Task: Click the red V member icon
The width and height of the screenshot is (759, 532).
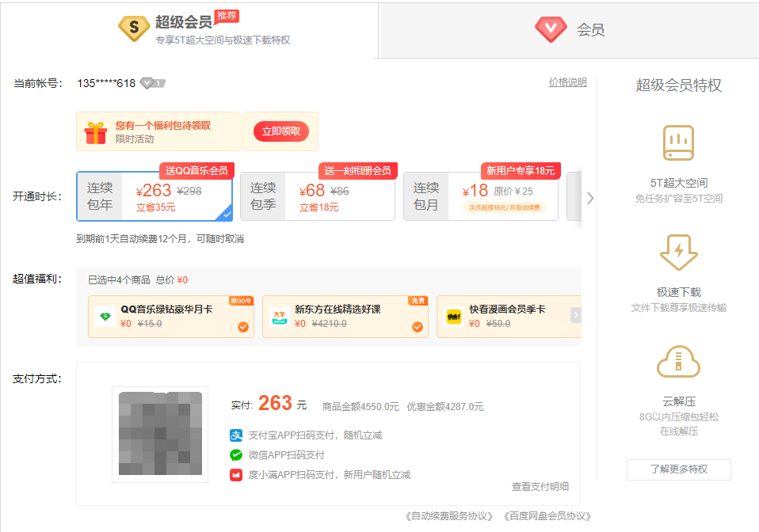Action: point(551,29)
